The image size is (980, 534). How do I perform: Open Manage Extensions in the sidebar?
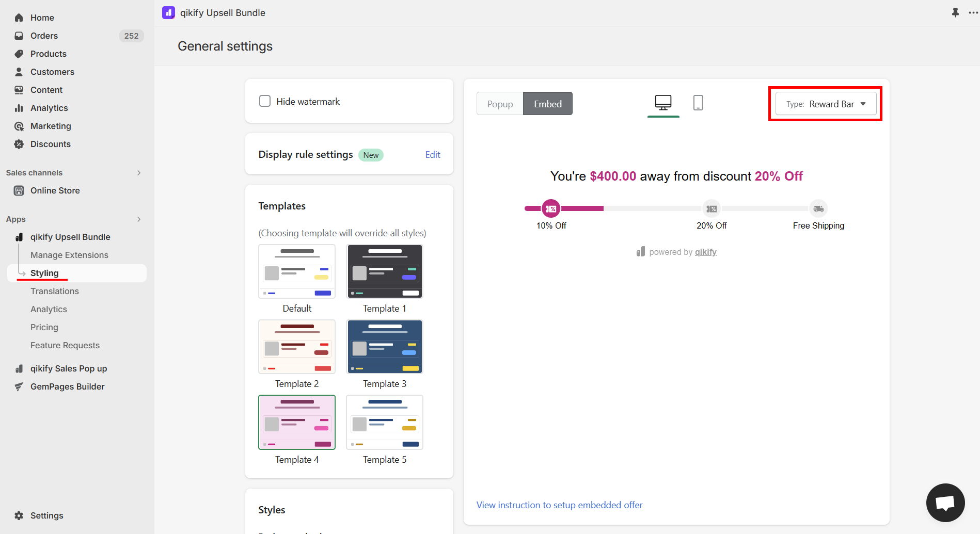[69, 255]
